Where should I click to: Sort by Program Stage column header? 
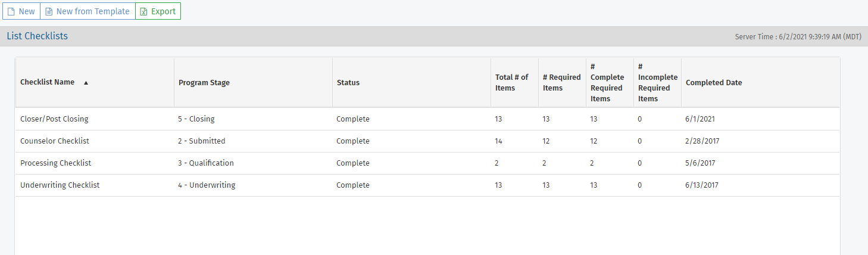[x=204, y=83]
